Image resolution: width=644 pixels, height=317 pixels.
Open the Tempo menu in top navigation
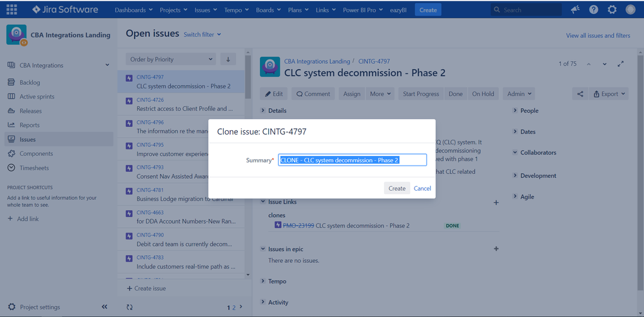pyautogui.click(x=236, y=10)
